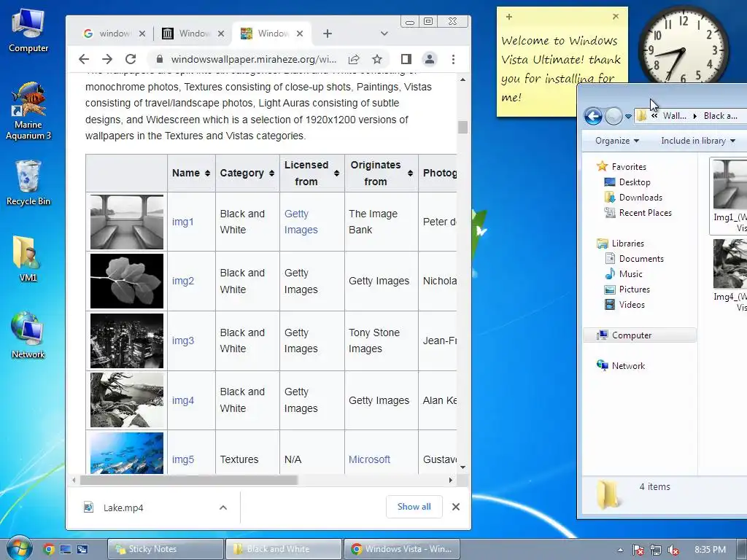
Task: Open Explorer recent locations dropdown arrow
Action: point(628,116)
